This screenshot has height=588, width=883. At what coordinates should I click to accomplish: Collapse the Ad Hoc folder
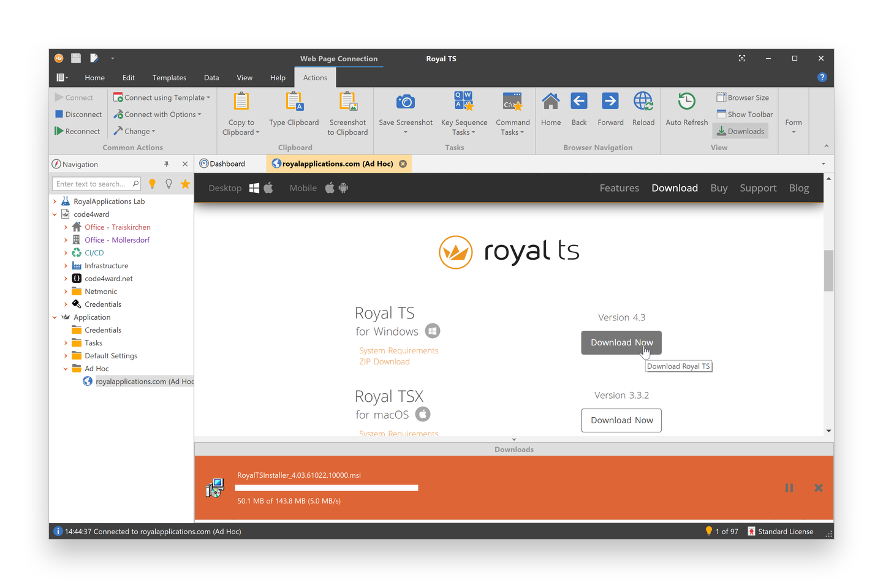click(66, 369)
